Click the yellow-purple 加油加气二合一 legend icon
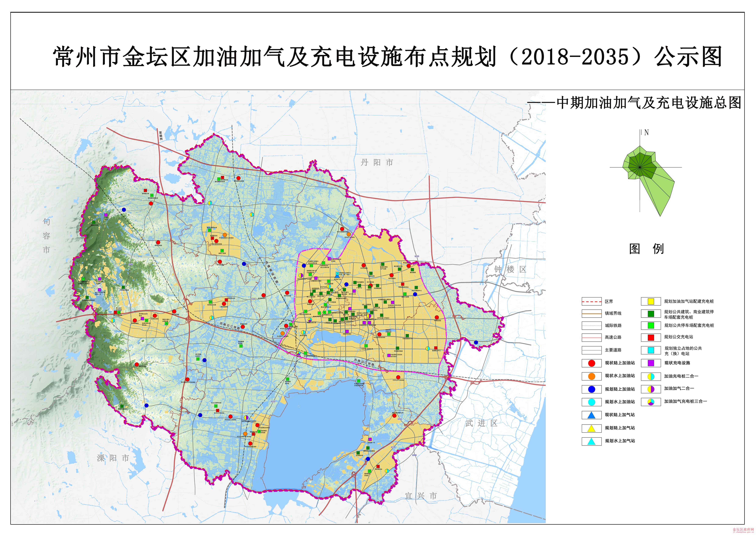 tap(651, 389)
